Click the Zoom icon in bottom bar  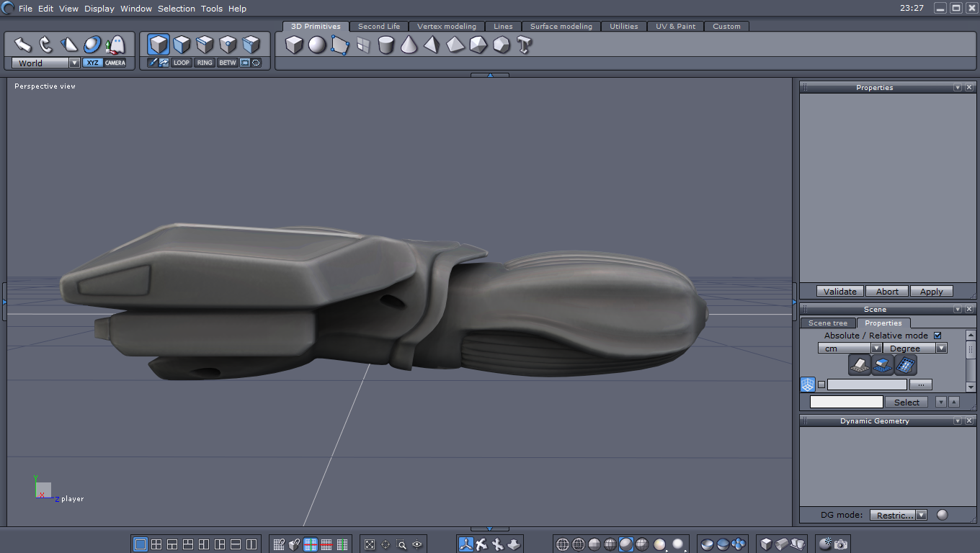click(x=401, y=544)
